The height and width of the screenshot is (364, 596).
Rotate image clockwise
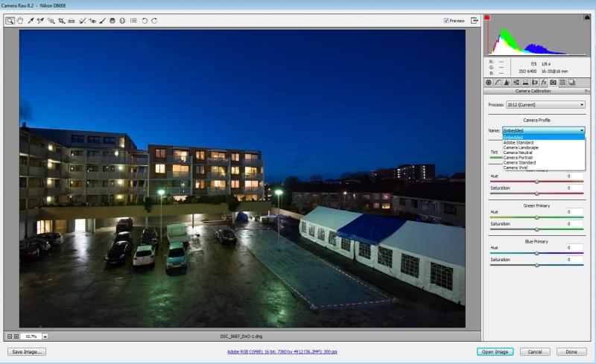pos(154,21)
